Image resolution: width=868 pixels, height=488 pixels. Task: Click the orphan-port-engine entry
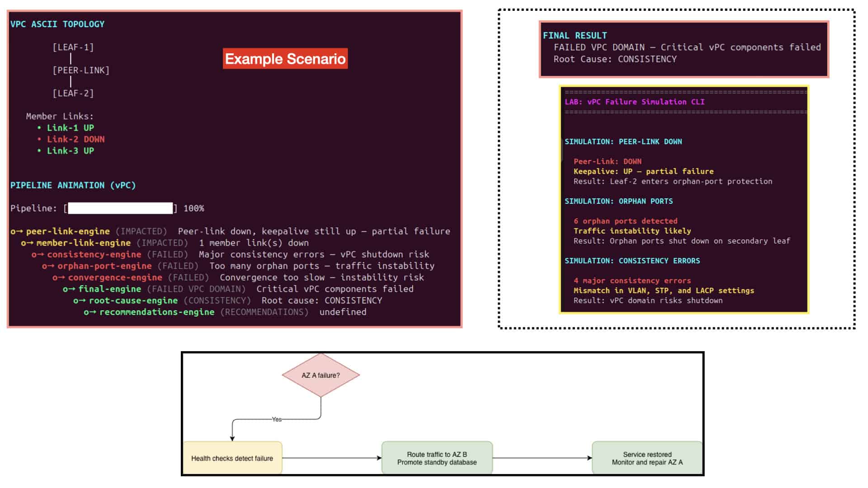pos(238,266)
